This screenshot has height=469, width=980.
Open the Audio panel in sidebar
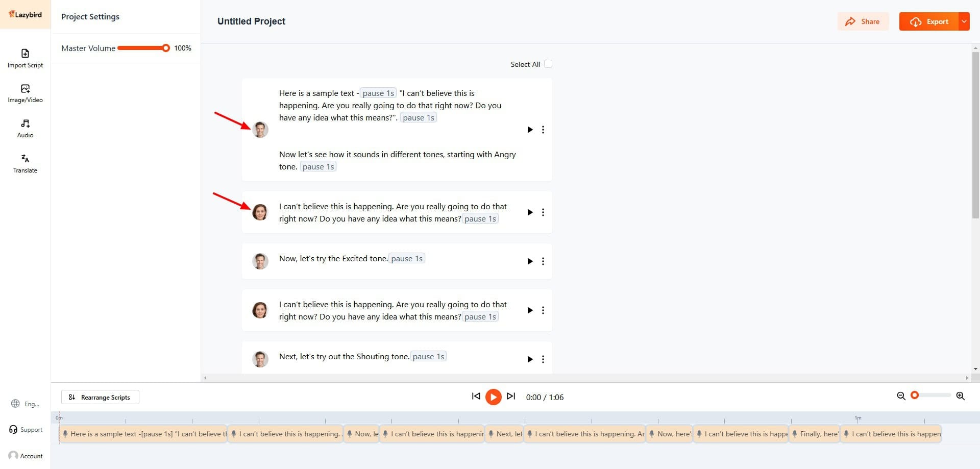[x=25, y=129]
